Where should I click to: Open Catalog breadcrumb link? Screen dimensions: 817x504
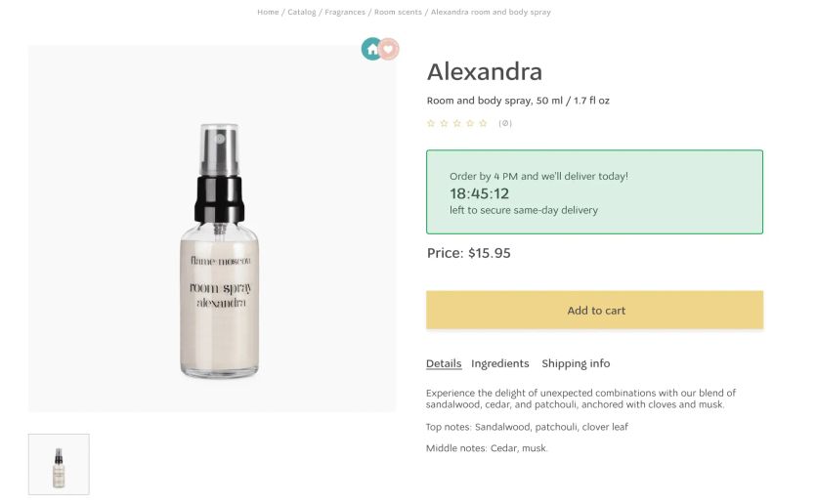coord(302,12)
